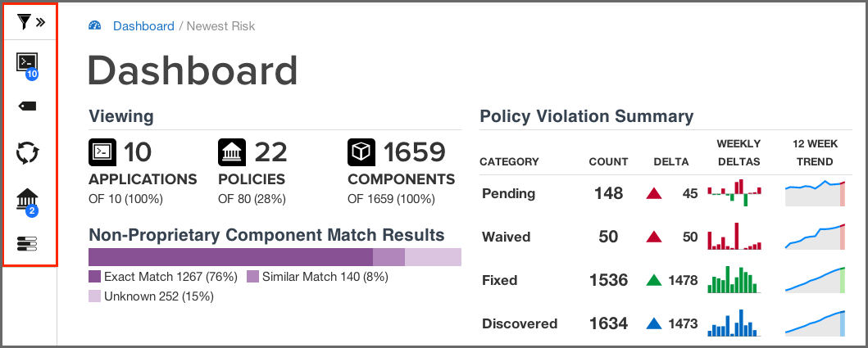The image size is (868, 348).
Task: Go to the Dashboard breadcrumb link
Action: (x=143, y=26)
